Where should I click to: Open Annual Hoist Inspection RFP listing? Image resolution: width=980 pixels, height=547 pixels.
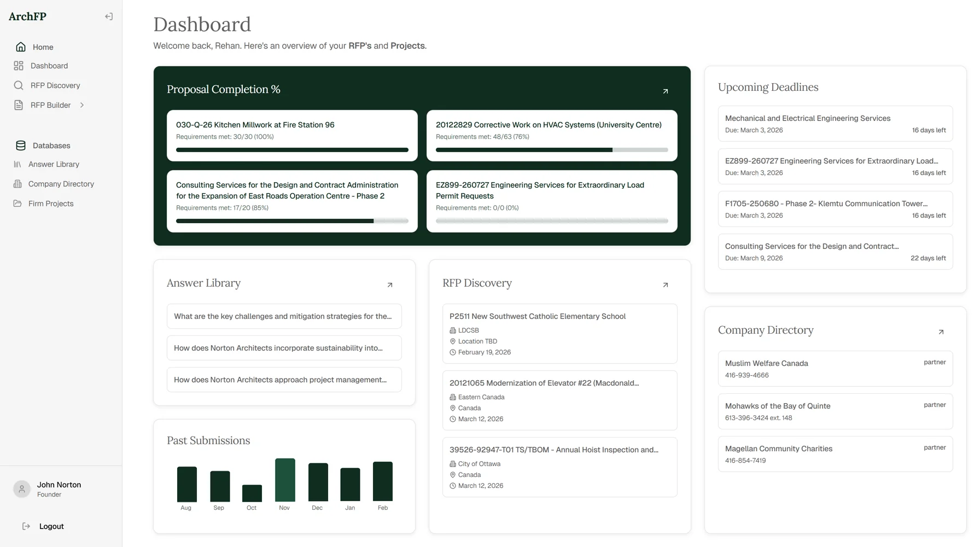(x=559, y=467)
